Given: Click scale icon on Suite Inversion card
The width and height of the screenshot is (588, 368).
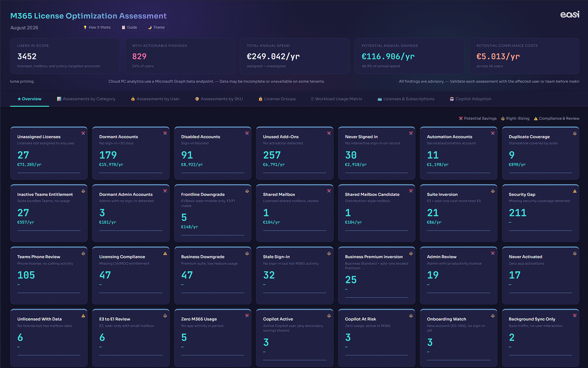Looking at the screenshot, I should pyautogui.click(x=493, y=191).
